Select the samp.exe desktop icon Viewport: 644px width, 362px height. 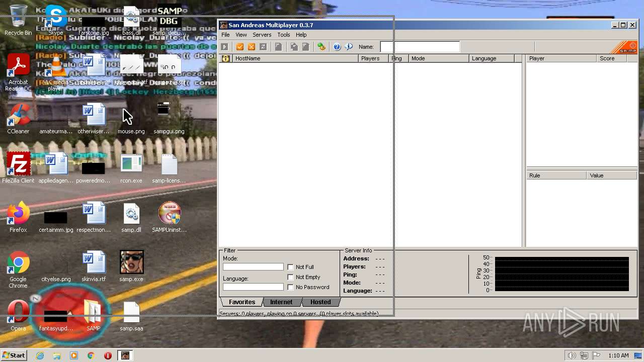pyautogui.click(x=131, y=267)
